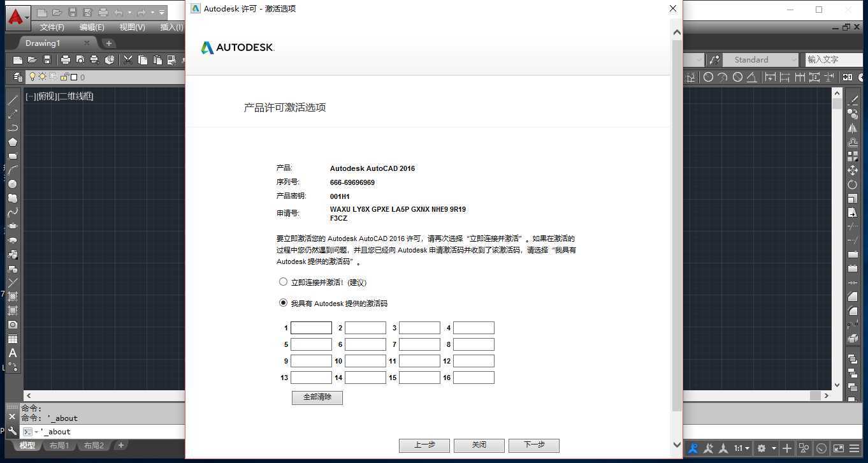Toggle layer freeze sun icon
The width and height of the screenshot is (868, 463).
pos(43,77)
